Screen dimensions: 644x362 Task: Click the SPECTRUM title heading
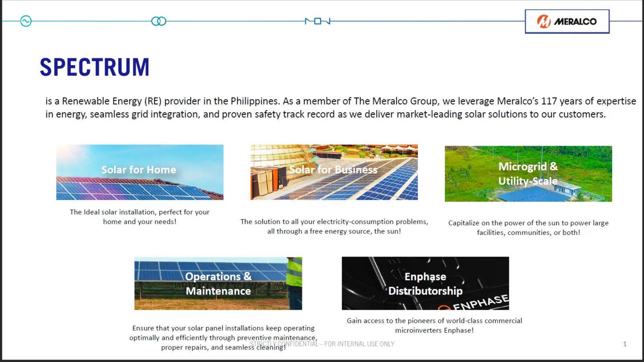(x=95, y=67)
